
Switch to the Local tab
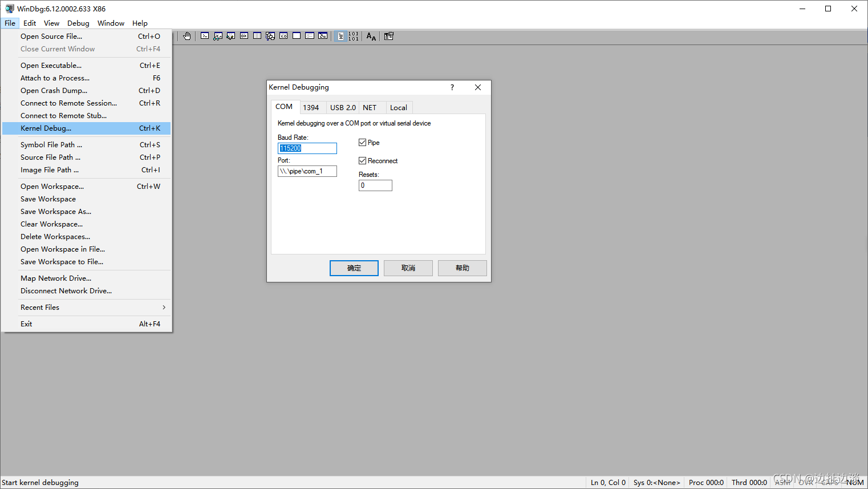point(399,107)
